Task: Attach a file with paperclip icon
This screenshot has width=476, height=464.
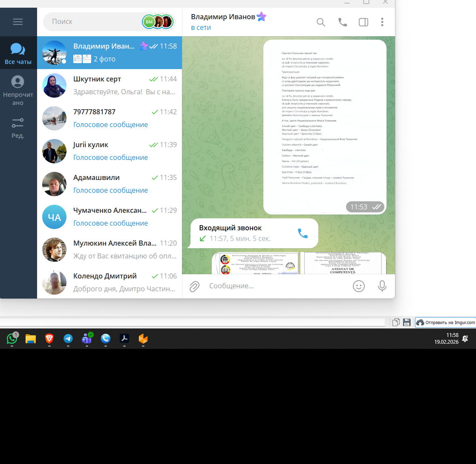Action: [195, 286]
